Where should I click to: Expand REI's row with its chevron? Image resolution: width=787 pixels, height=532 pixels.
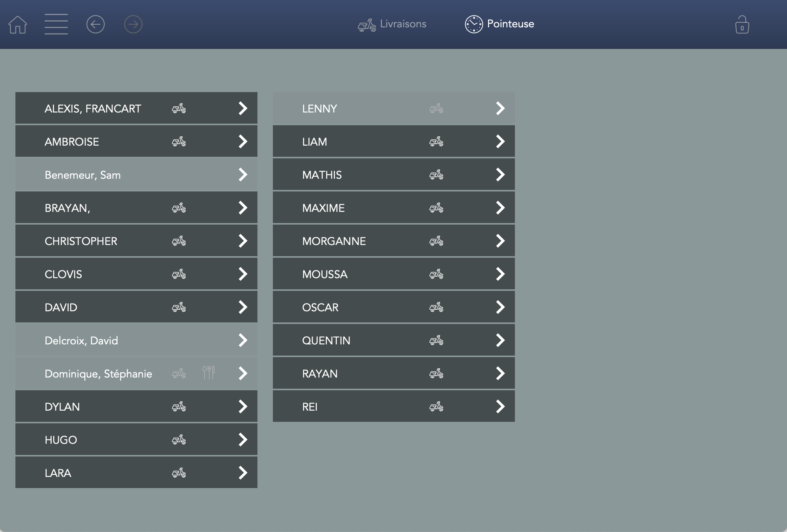click(x=500, y=407)
